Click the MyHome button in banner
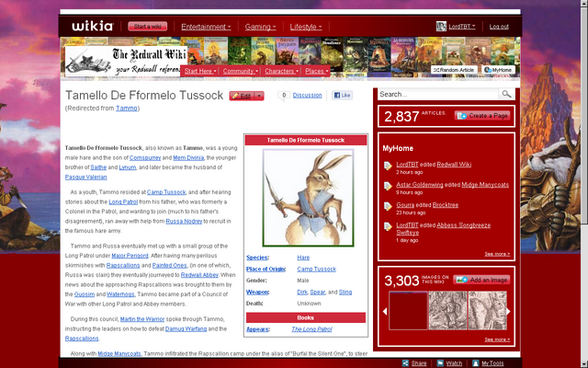The height and width of the screenshot is (368, 588). point(498,70)
